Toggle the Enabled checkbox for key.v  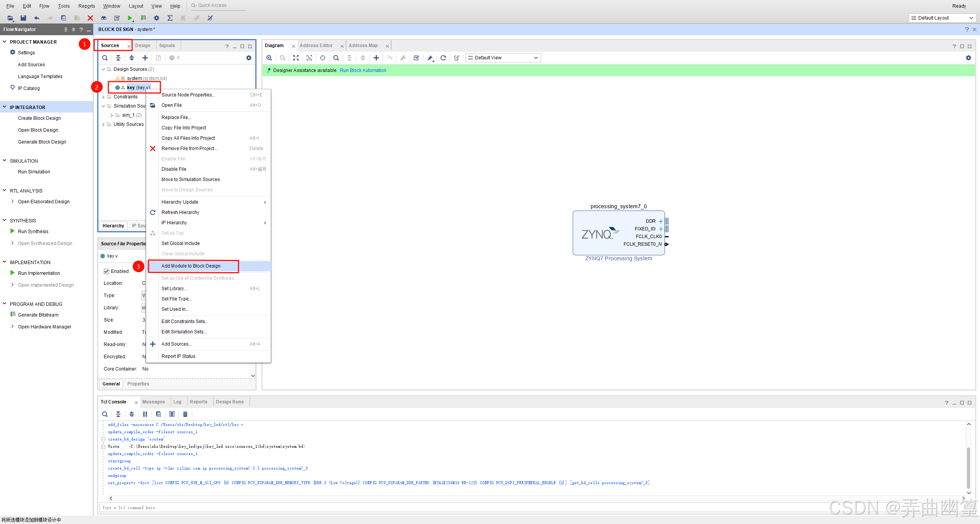pyautogui.click(x=106, y=271)
